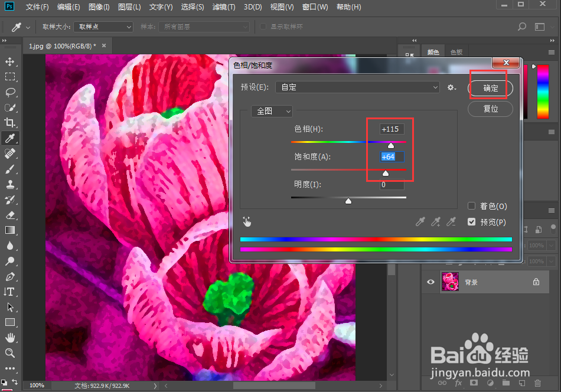Select the Spot Healing Brush tool
This screenshot has height=392, width=561.
coord(9,153)
